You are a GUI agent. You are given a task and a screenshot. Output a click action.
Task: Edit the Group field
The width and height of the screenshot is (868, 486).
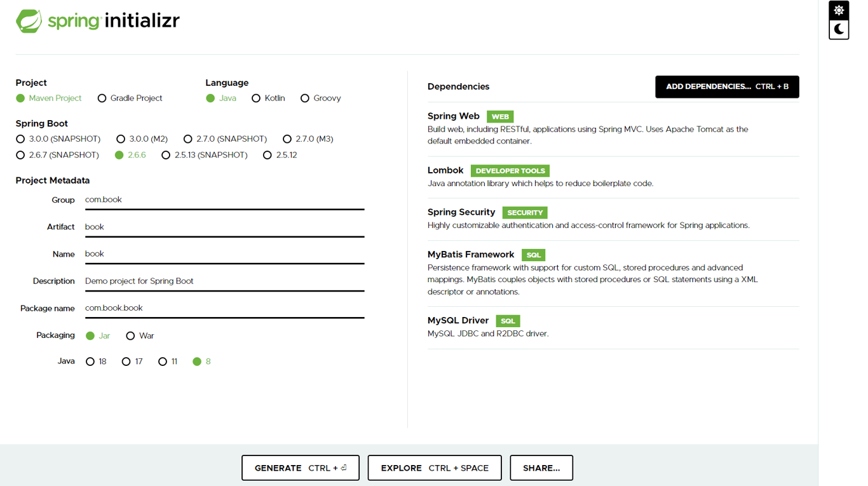coord(225,200)
